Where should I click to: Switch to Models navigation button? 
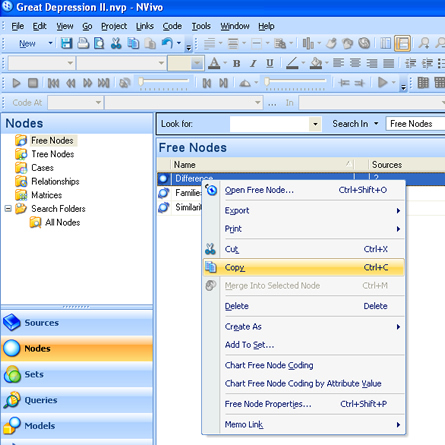point(77,426)
